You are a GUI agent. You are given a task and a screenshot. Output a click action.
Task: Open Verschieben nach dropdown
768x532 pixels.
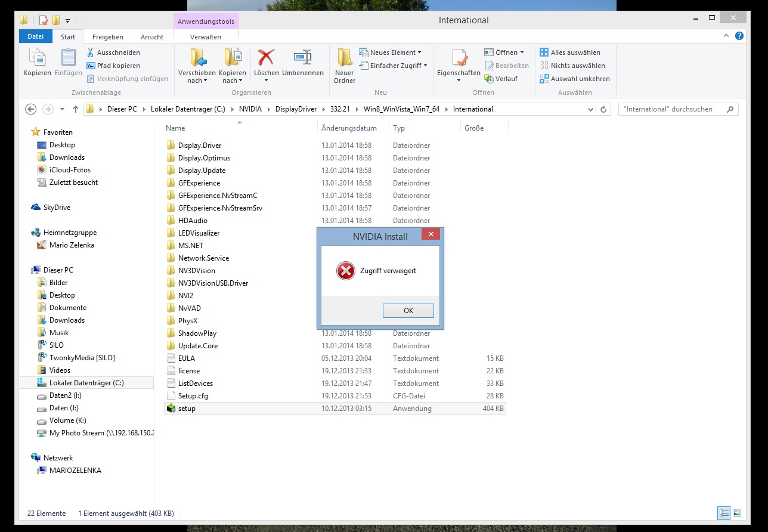click(196, 67)
